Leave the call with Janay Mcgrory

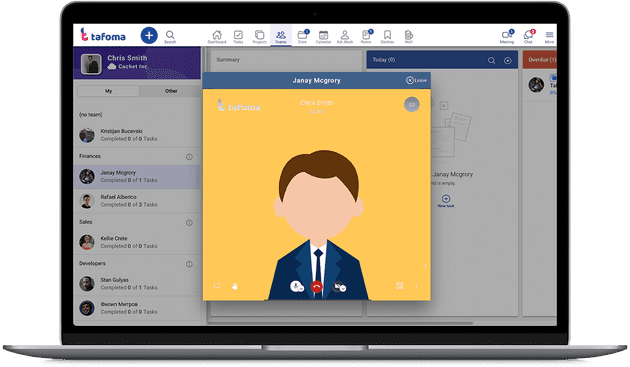point(416,80)
